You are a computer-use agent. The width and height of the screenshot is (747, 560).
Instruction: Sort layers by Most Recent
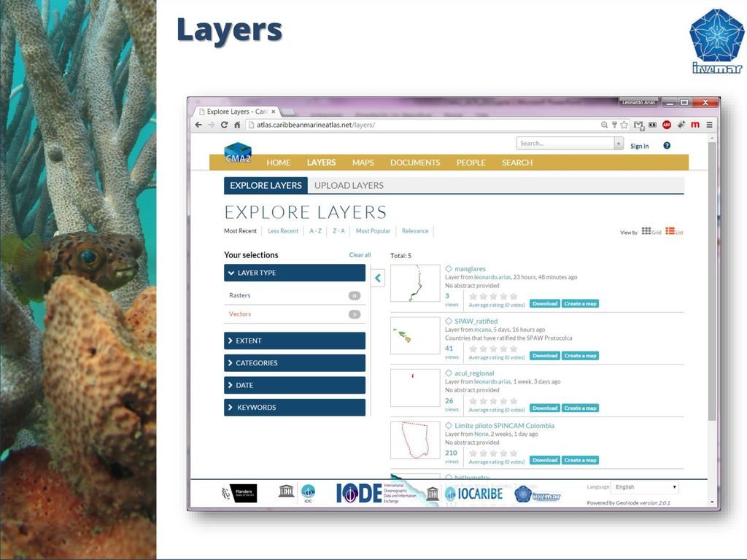240,231
